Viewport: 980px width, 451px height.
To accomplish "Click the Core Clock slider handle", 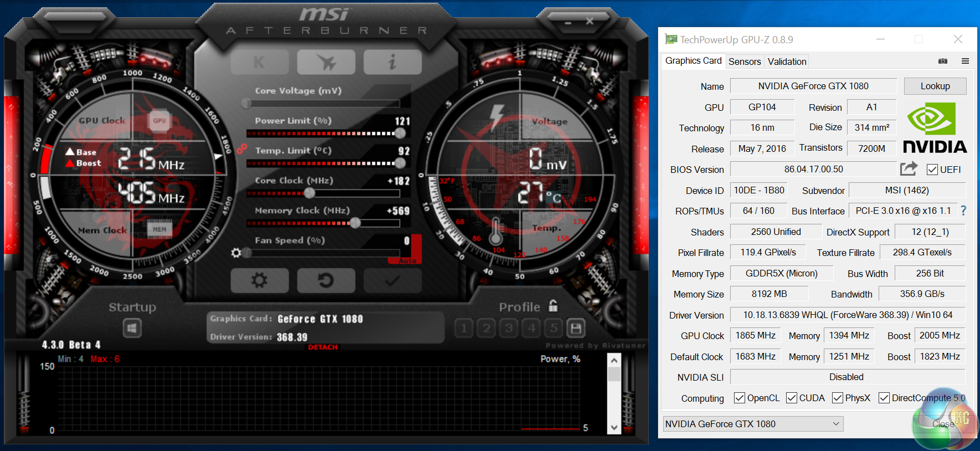I will [310, 193].
